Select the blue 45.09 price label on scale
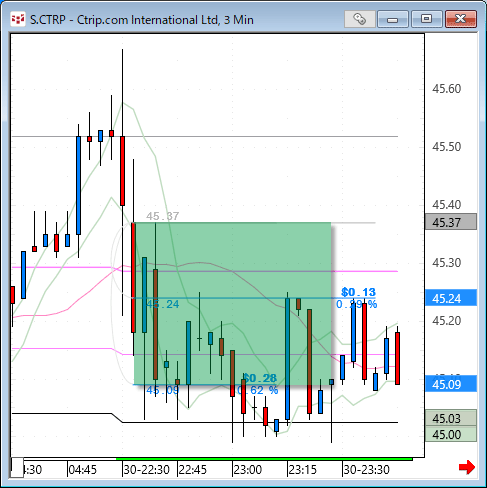This screenshot has height=488, width=487. coord(451,384)
